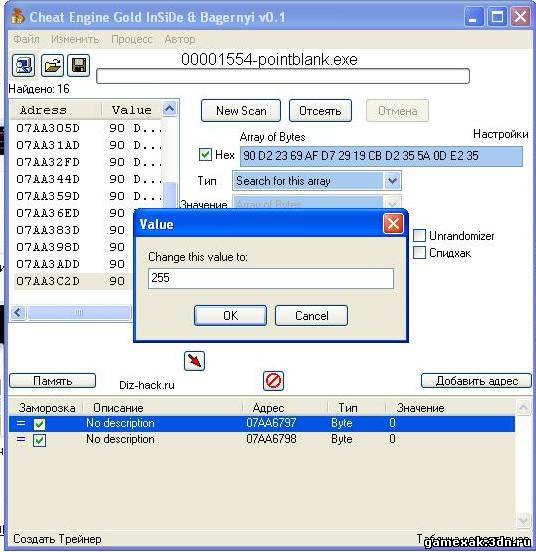Open the process selector computer icon
This screenshot has width=536, height=552.
(x=23, y=65)
